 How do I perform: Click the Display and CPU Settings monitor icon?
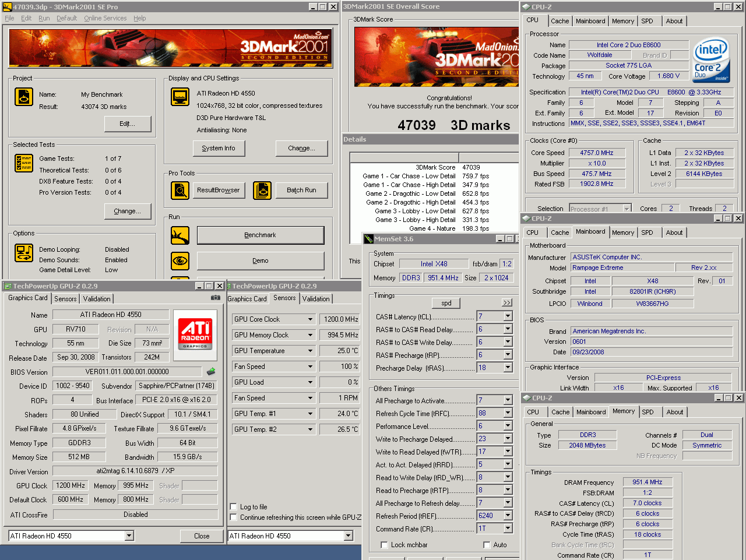coord(180,97)
